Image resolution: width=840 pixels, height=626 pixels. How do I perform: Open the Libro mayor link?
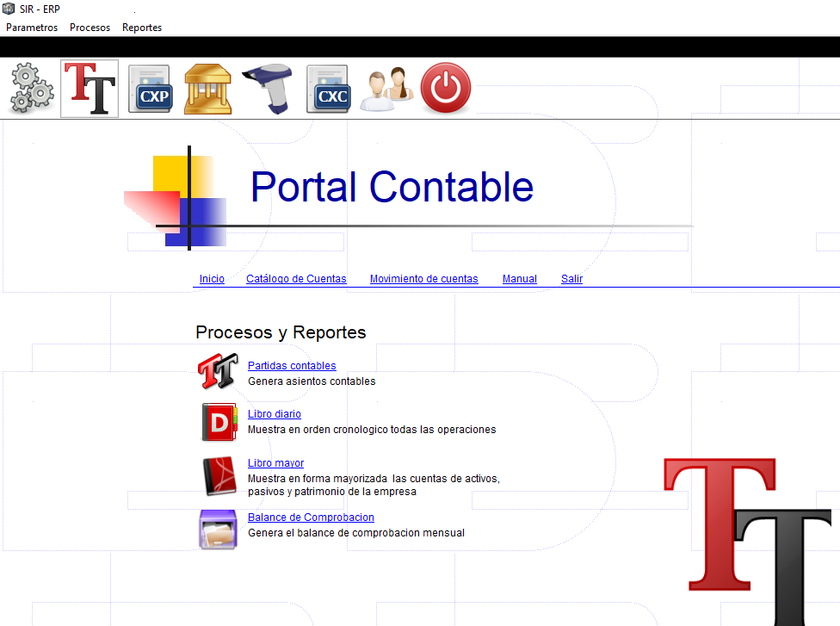click(276, 463)
